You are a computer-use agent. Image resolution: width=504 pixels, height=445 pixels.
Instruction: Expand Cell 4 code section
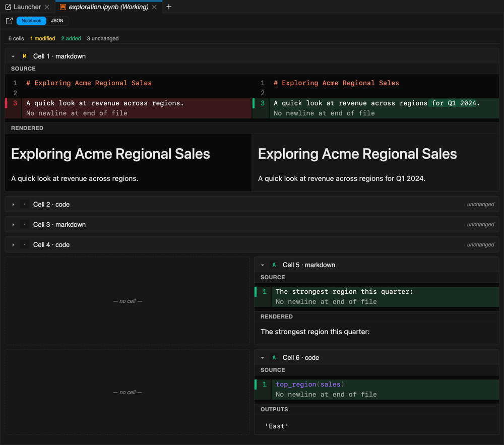(13, 245)
